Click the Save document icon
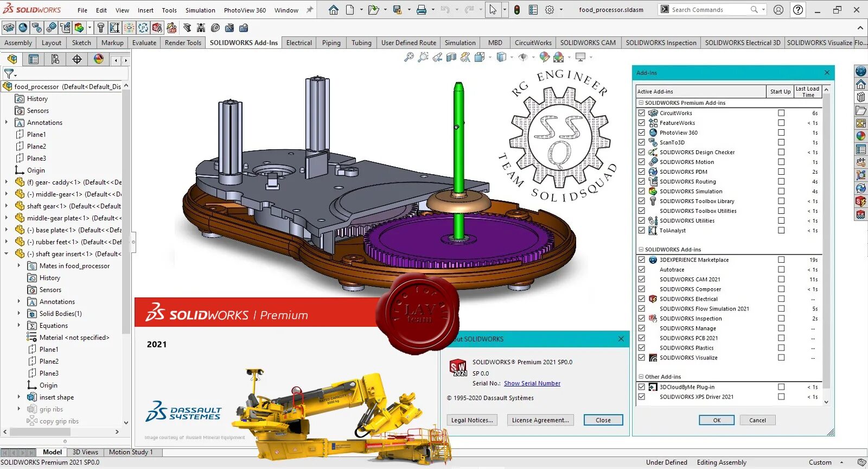 (397, 10)
